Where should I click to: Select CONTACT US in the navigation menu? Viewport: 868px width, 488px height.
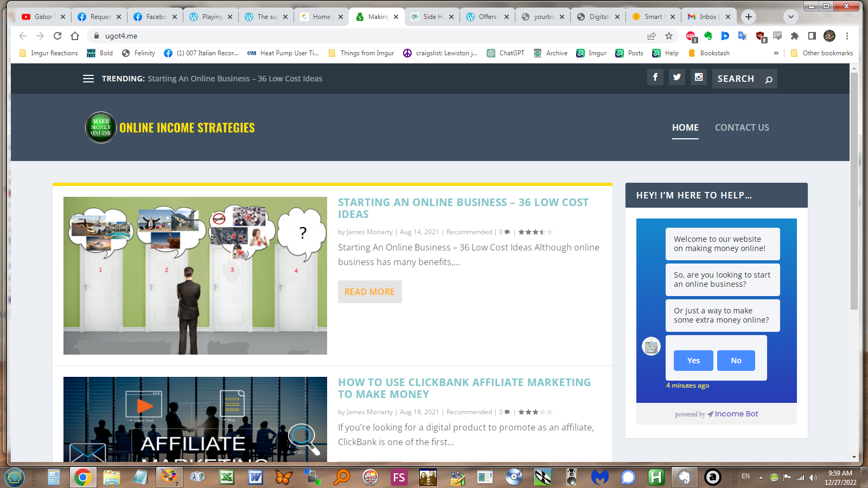(x=742, y=127)
